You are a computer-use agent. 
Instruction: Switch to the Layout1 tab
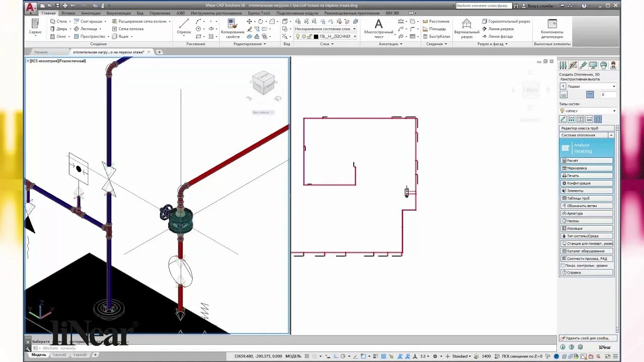[60, 355]
